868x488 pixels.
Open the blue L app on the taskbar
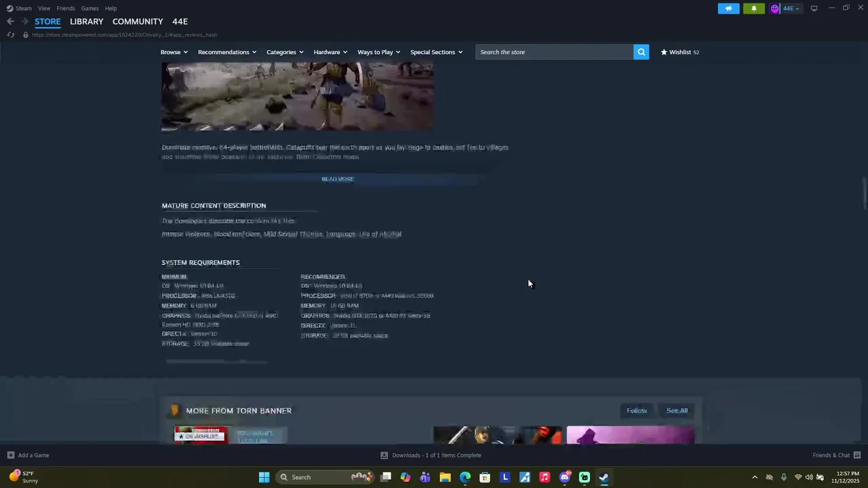click(x=505, y=477)
